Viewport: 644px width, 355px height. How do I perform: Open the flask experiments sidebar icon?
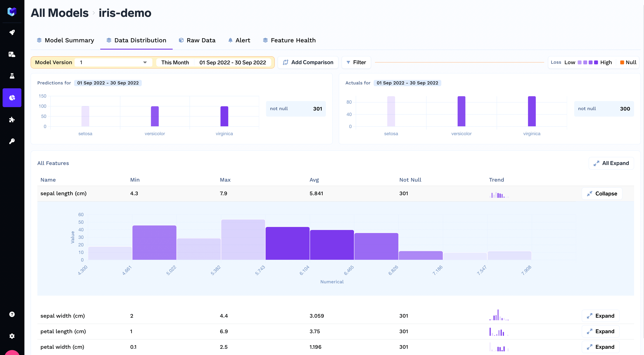(12, 76)
